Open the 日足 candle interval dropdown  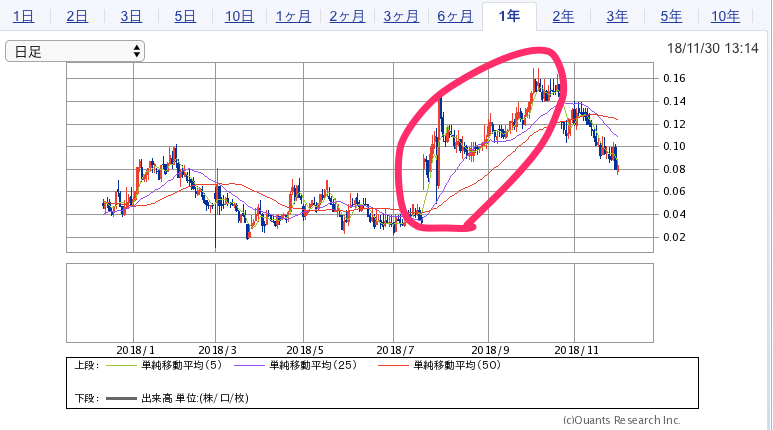tap(75, 51)
